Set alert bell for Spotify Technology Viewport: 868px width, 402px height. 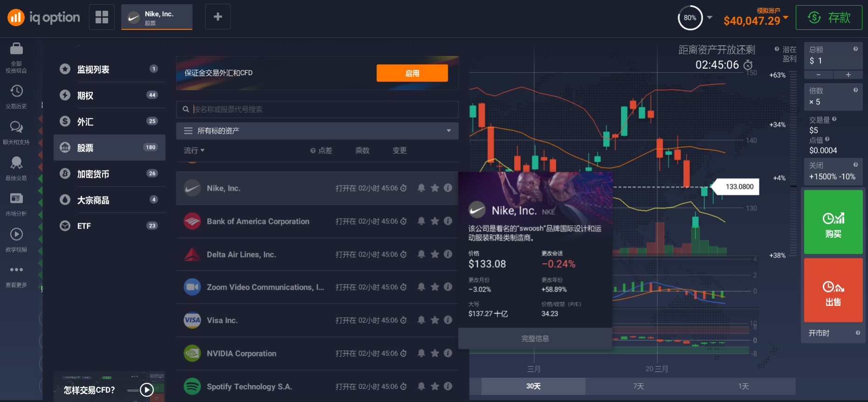(421, 386)
